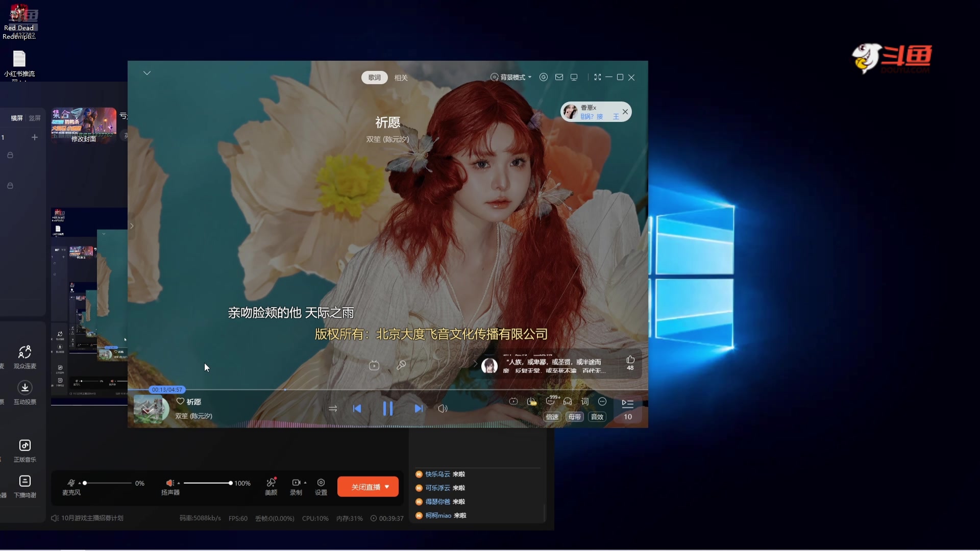Open recording options arrow beside 录制
The image size is (980, 551).
[x=305, y=483]
